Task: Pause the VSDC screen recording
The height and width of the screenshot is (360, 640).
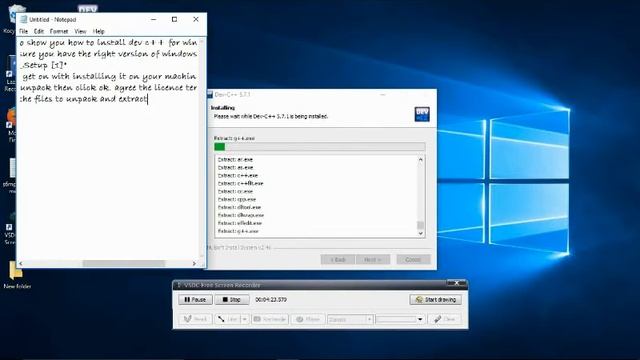Action: click(195, 300)
